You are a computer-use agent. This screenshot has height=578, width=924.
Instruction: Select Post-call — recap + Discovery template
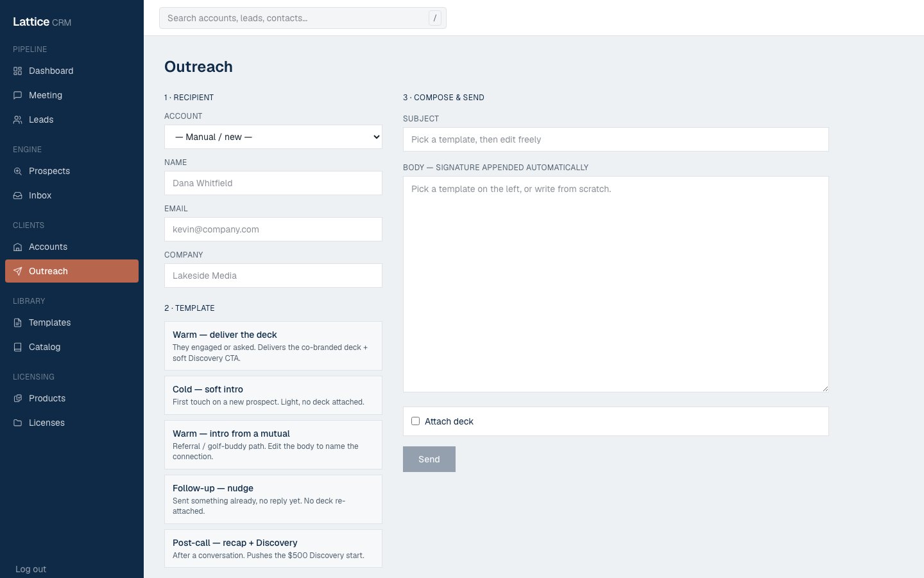pyautogui.click(x=273, y=548)
